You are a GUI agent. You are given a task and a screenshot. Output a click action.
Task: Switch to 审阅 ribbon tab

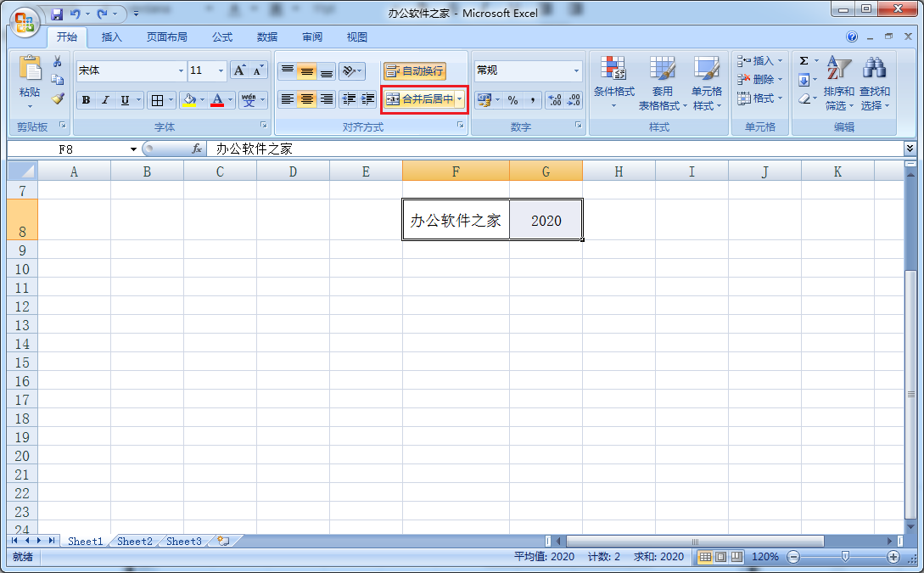click(x=312, y=37)
